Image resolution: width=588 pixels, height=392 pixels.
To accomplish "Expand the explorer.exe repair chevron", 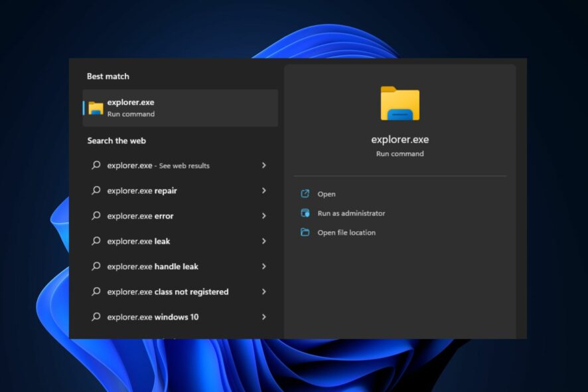I will click(264, 191).
